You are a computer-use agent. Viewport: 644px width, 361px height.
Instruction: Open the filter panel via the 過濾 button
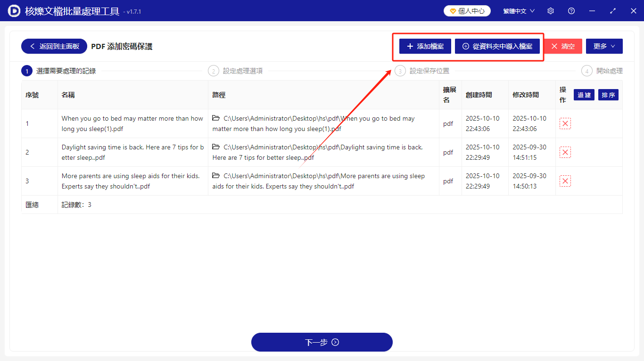click(584, 94)
